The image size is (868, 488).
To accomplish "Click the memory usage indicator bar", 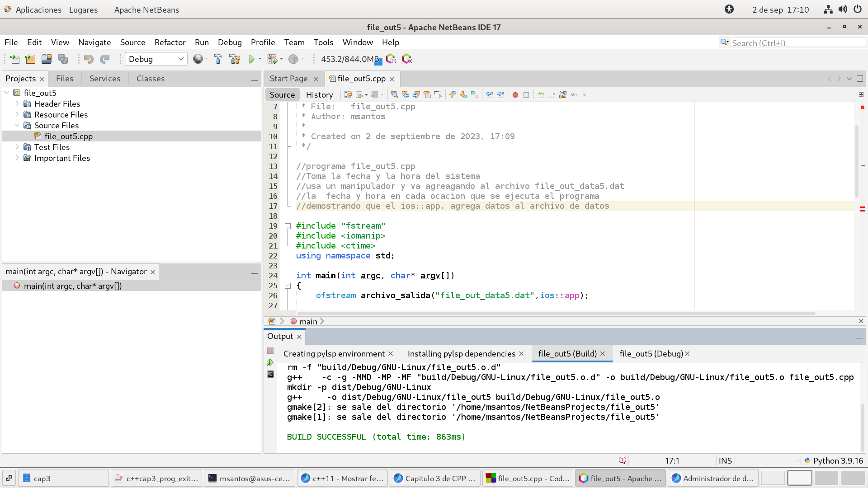I will pos(350,59).
